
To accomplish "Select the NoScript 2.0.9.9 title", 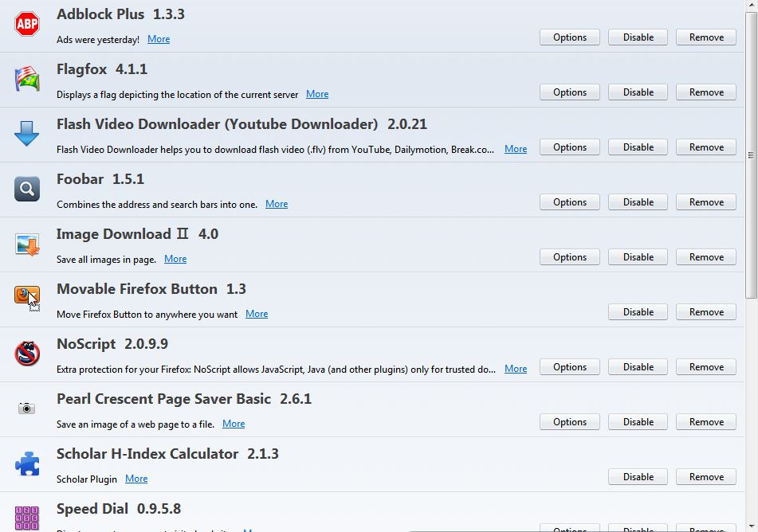I will point(112,344).
